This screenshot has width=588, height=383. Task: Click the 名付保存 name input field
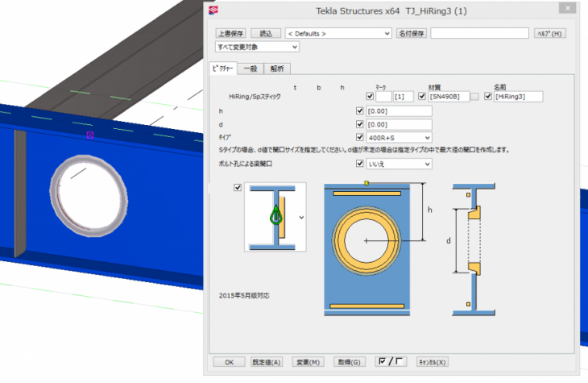point(479,34)
